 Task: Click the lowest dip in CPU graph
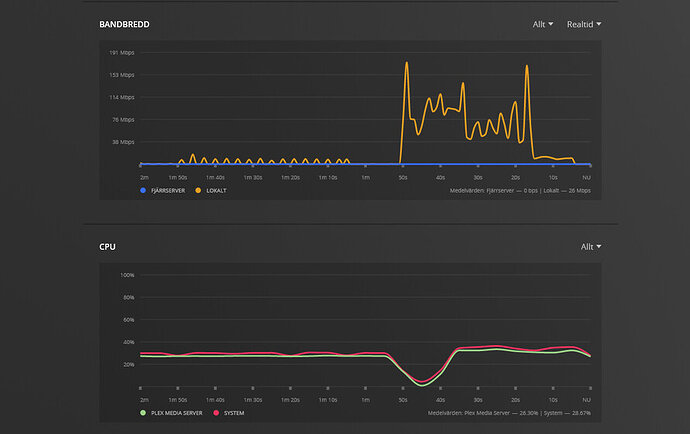(422, 384)
